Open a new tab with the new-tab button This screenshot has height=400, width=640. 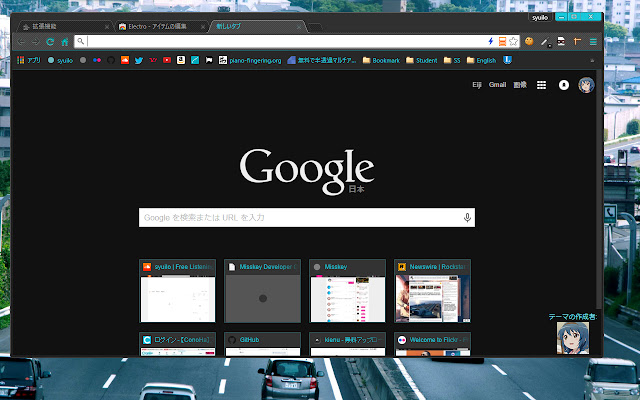315,27
